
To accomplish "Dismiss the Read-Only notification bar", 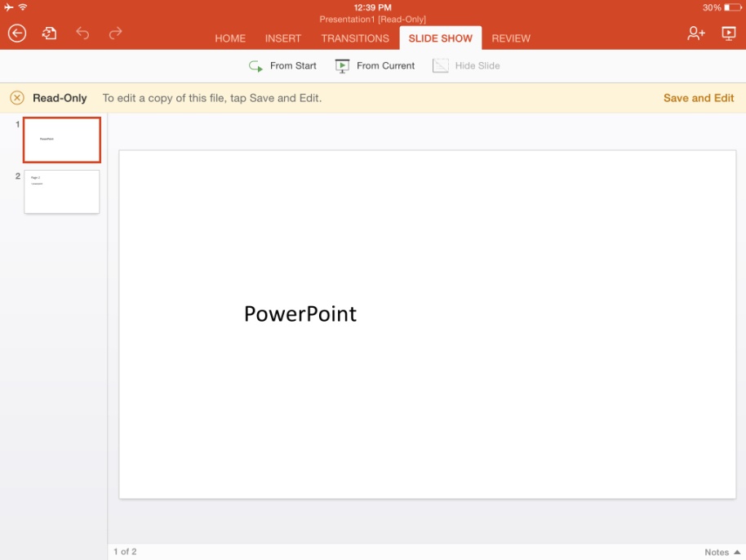I will [x=17, y=98].
